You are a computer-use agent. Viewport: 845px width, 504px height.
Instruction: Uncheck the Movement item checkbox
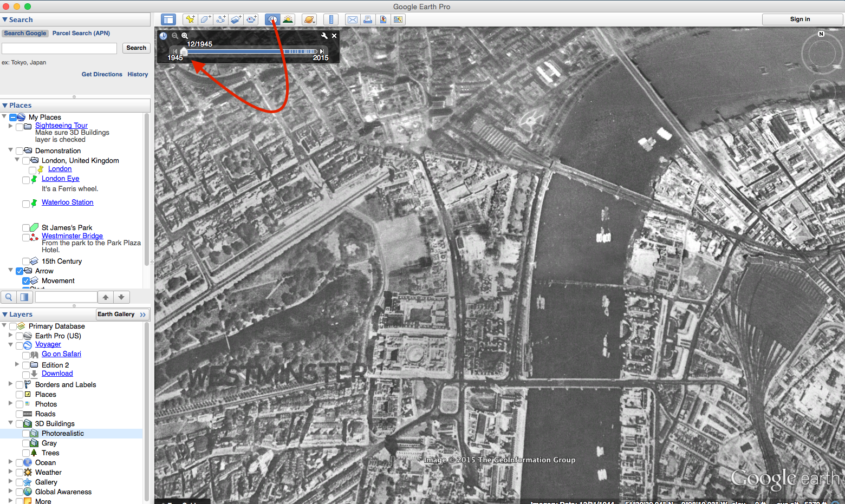pos(26,281)
